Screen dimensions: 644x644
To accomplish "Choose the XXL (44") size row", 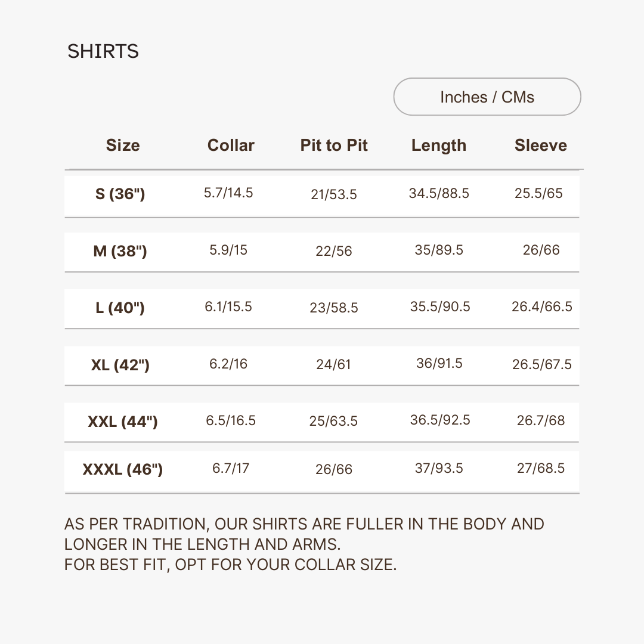I will click(x=122, y=422).
